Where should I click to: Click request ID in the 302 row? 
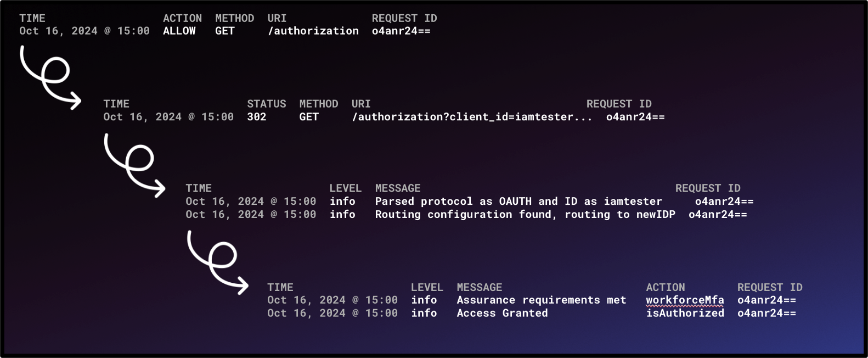(x=635, y=117)
